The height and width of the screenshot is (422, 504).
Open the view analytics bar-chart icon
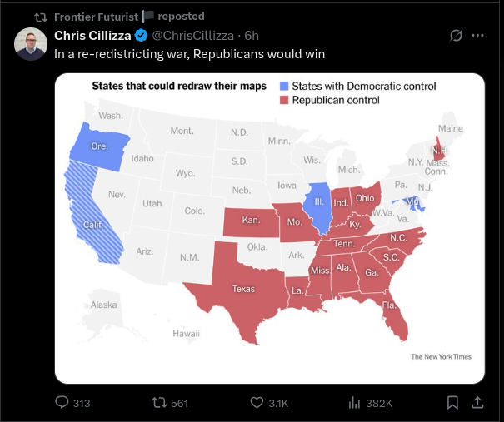pos(353,403)
